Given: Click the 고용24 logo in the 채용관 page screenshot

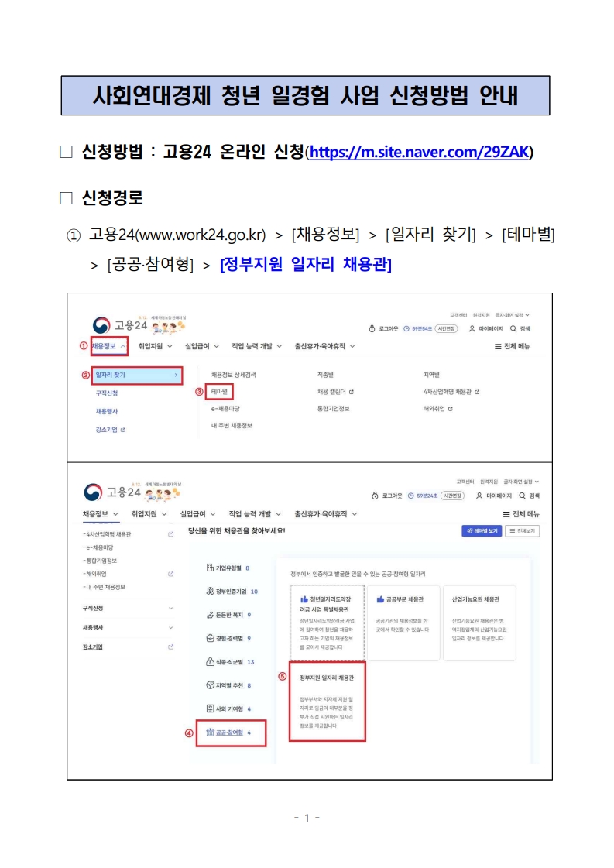Looking at the screenshot, I should (112, 492).
